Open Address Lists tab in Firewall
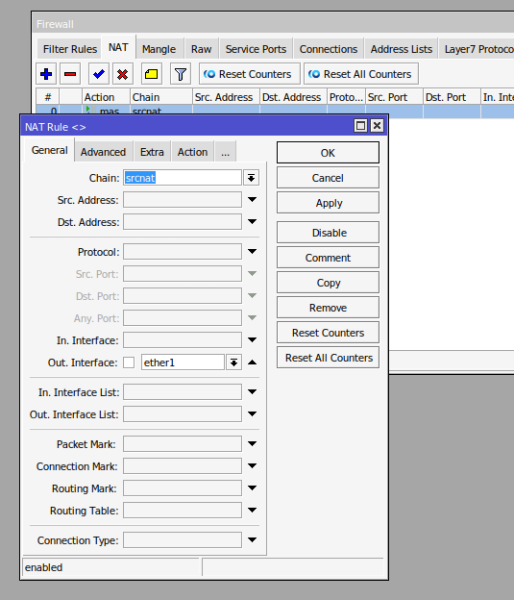Viewport: 514px width, 600px height. coord(401,49)
